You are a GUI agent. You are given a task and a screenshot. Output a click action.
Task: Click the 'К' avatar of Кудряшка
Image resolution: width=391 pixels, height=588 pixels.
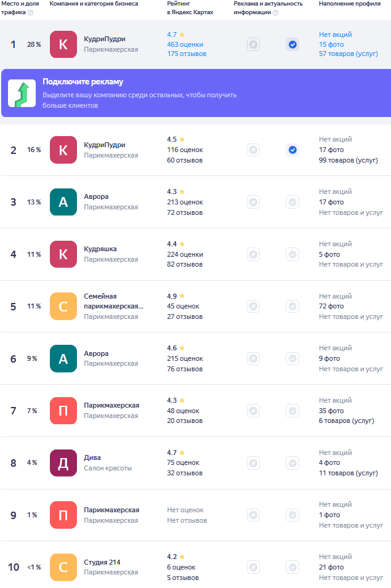coord(63,254)
